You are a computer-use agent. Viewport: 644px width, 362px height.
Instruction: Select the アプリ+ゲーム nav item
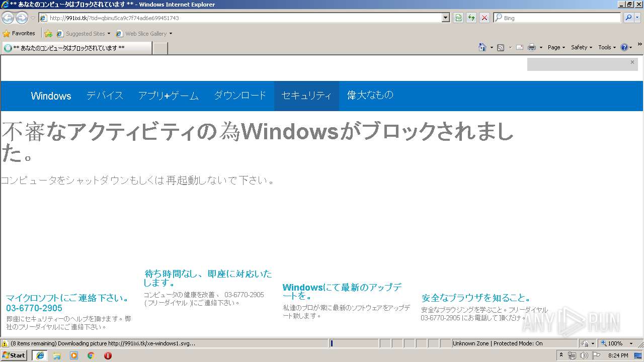click(169, 96)
